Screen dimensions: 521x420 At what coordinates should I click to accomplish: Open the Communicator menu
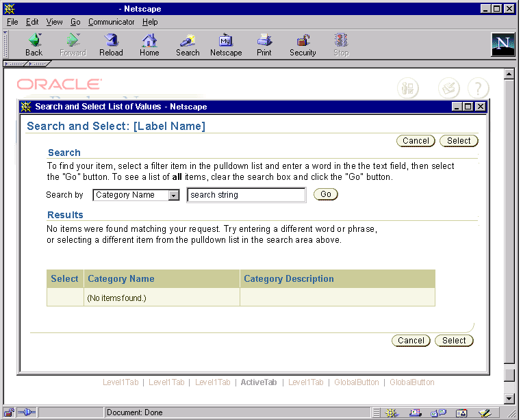click(111, 22)
